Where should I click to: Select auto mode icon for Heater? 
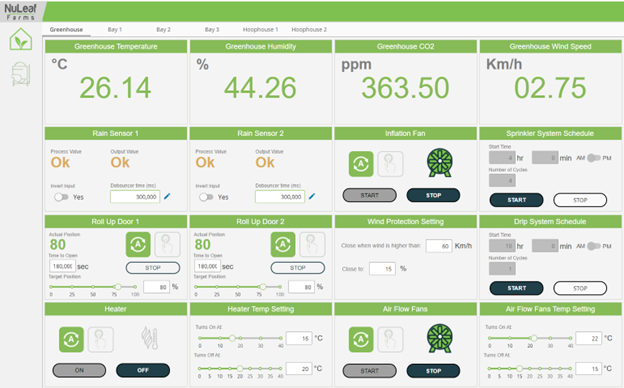click(71, 339)
